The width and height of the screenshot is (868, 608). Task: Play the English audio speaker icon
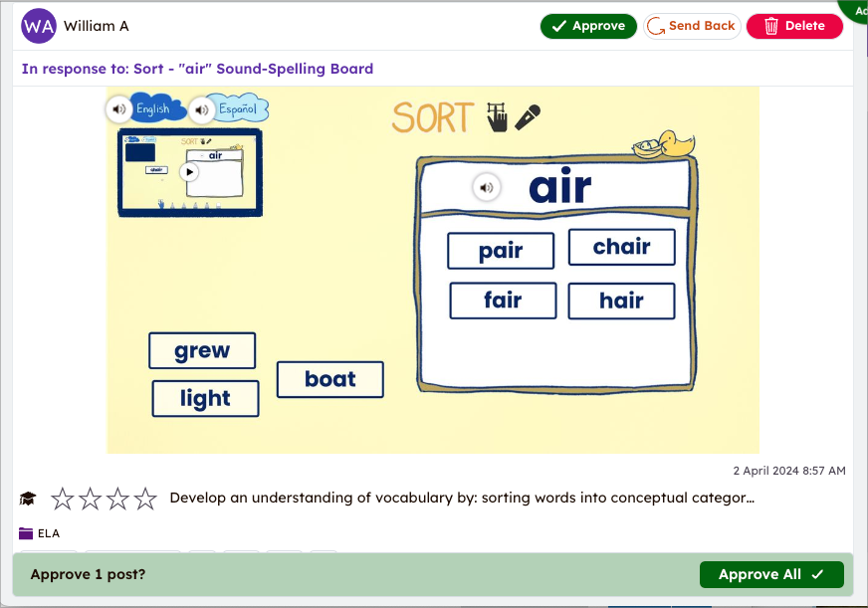[x=117, y=109]
